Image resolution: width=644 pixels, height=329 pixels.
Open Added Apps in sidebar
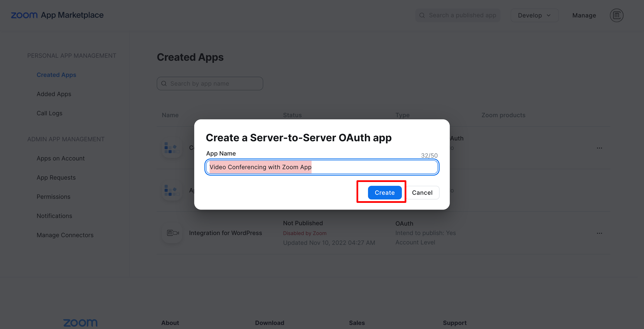54,94
